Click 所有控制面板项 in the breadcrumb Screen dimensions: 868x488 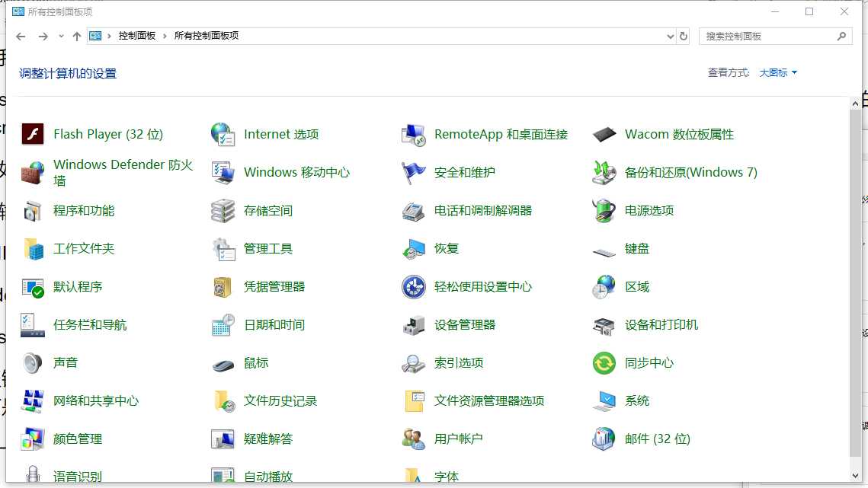(207, 36)
